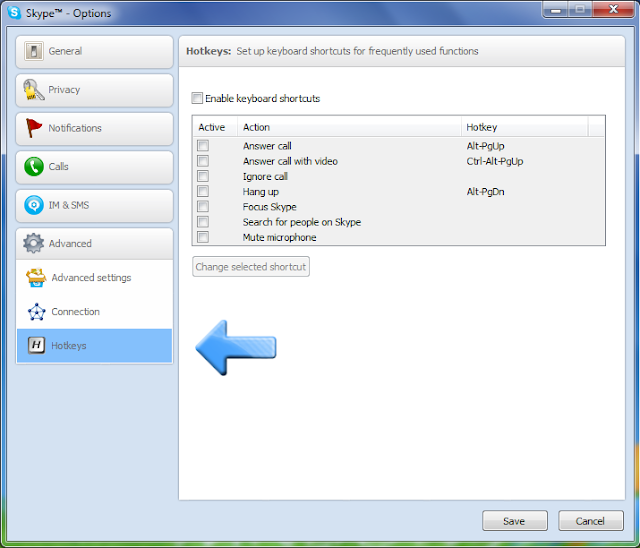This screenshot has height=548, width=640.
Task: Cancel the options dialog
Action: (x=591, y=521)
